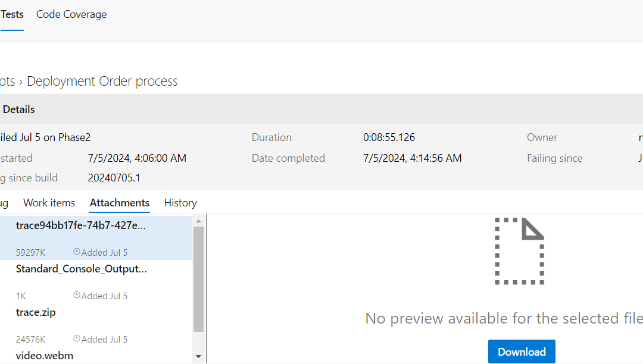Select the Work items tab
The image size is (643, 364).
pos(49,203)
